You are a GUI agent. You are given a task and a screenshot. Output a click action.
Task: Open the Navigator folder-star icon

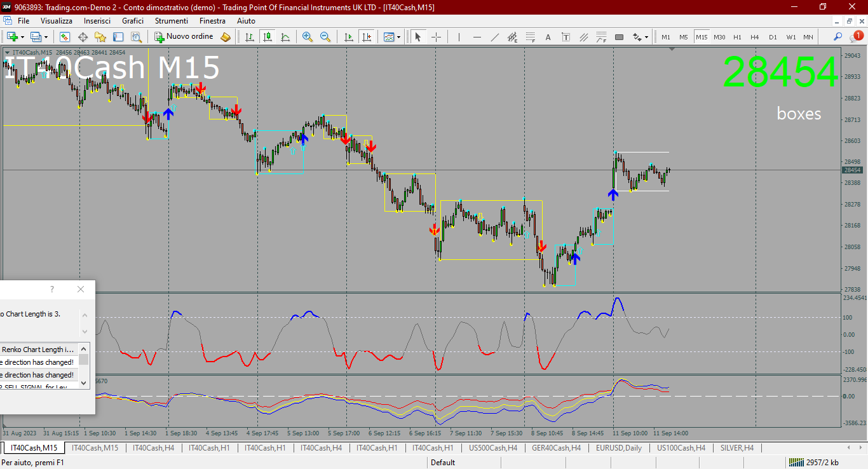pyautogui.click(x=100, y=37)
